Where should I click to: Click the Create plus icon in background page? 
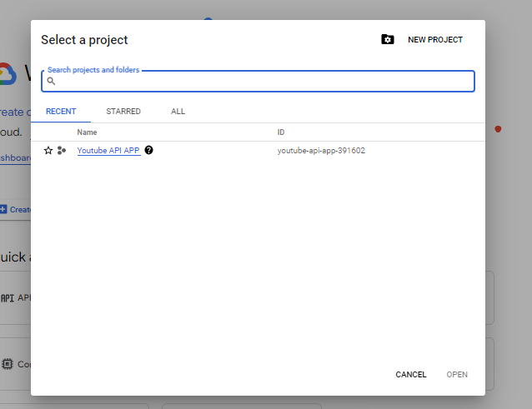point(3,209)
